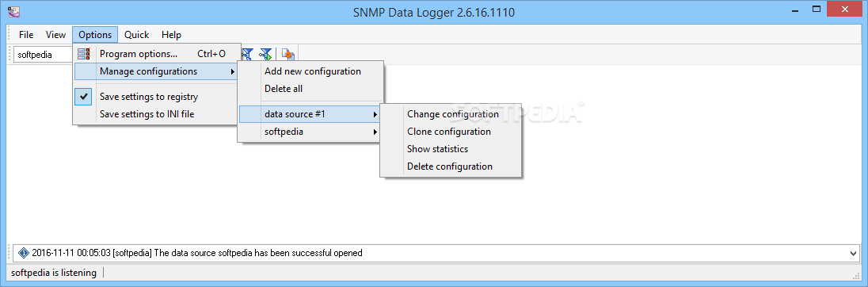Expand the data source #1 submenu
This screenshot has height=287, width=868.
coord(310,114)
